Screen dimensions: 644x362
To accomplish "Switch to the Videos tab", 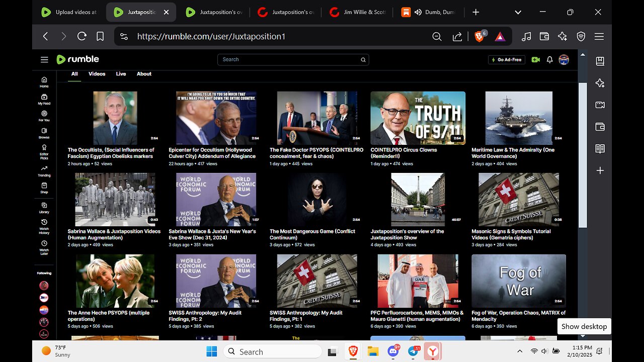I will coord(97,74).
